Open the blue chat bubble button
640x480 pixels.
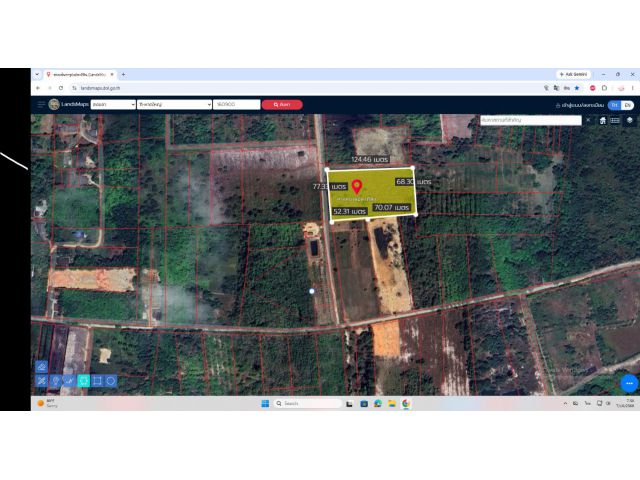629,383
